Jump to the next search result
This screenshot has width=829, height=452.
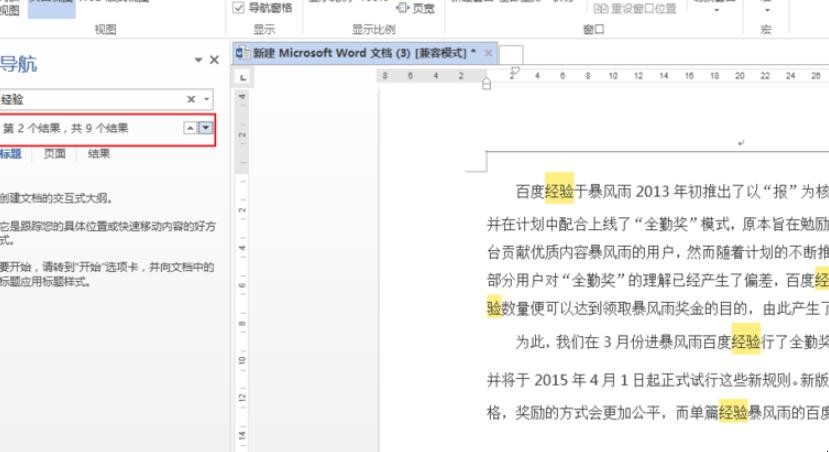pyautogui.click(x=206, y=128)
